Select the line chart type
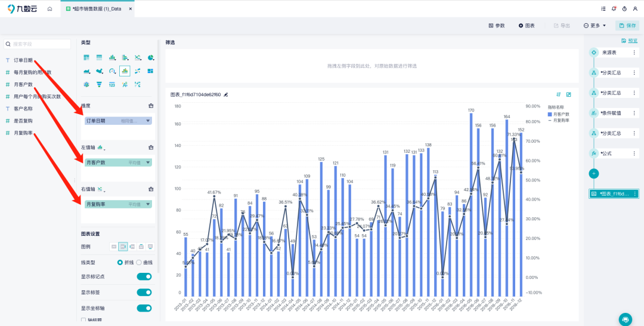Image resolution: width=644 pixels, height=326 pixels. (x=138, y=57)
